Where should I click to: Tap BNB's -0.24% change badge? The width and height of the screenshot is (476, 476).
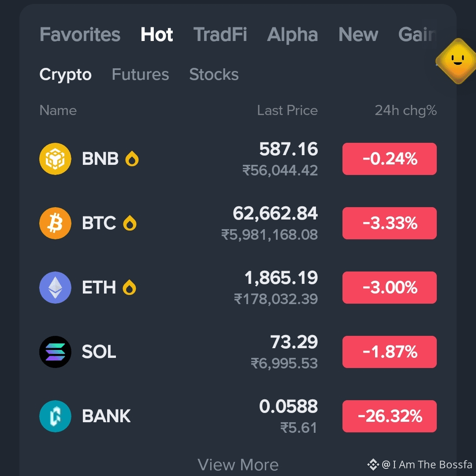click(390, 159)
